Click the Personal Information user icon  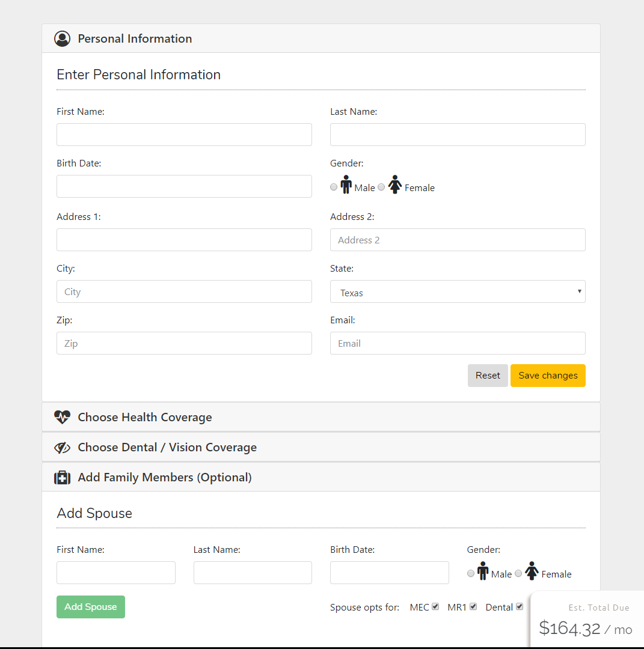(x=62, y=38)
